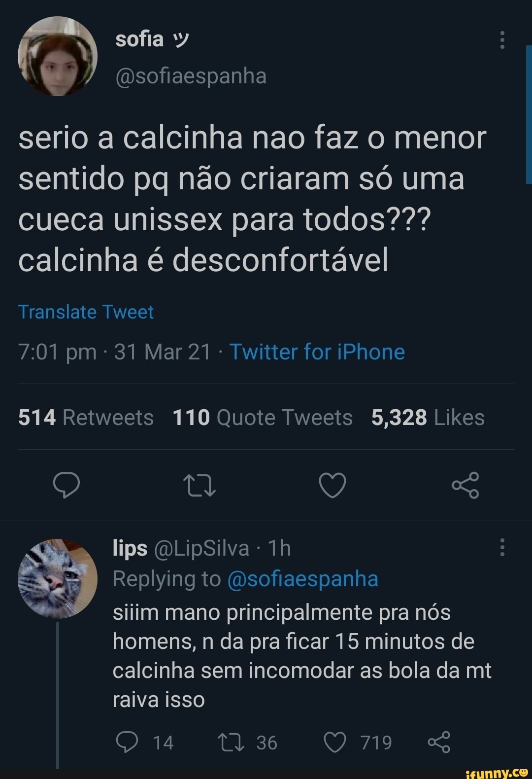
Task: Open the main tweet's three-dot menu
Action: [x=502, y=40]
